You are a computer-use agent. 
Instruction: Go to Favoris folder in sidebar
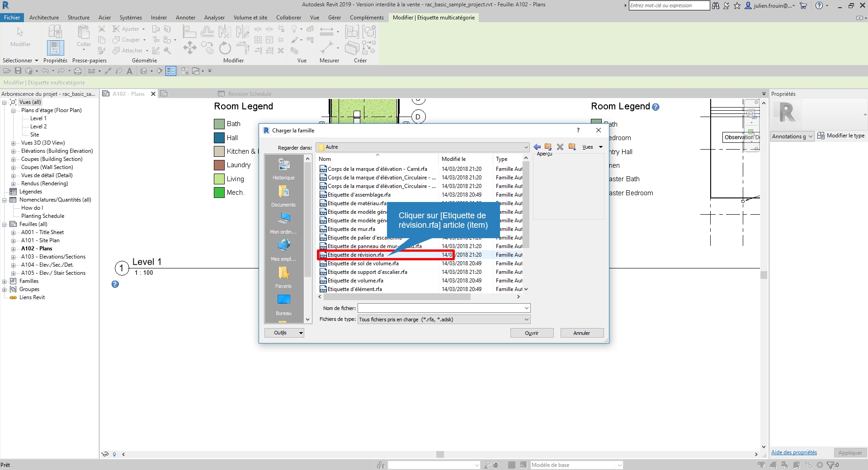click(x=283, y=277)
